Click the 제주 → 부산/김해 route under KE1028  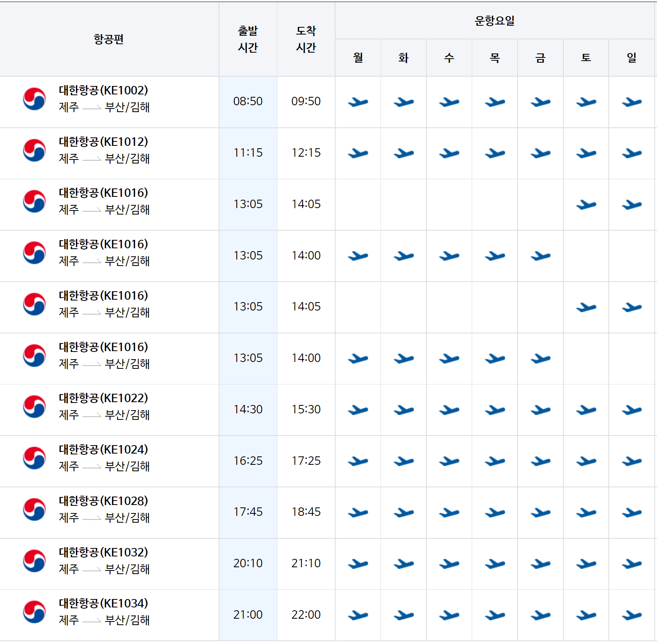[104, 518]
